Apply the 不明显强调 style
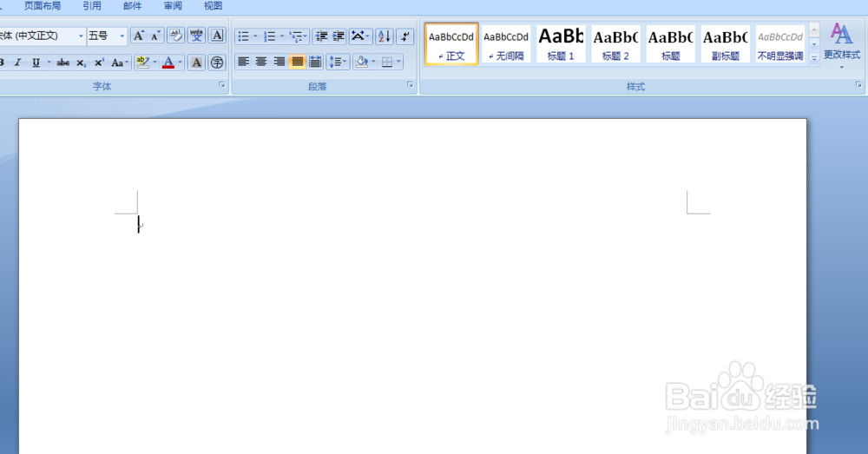 point(780,43)
